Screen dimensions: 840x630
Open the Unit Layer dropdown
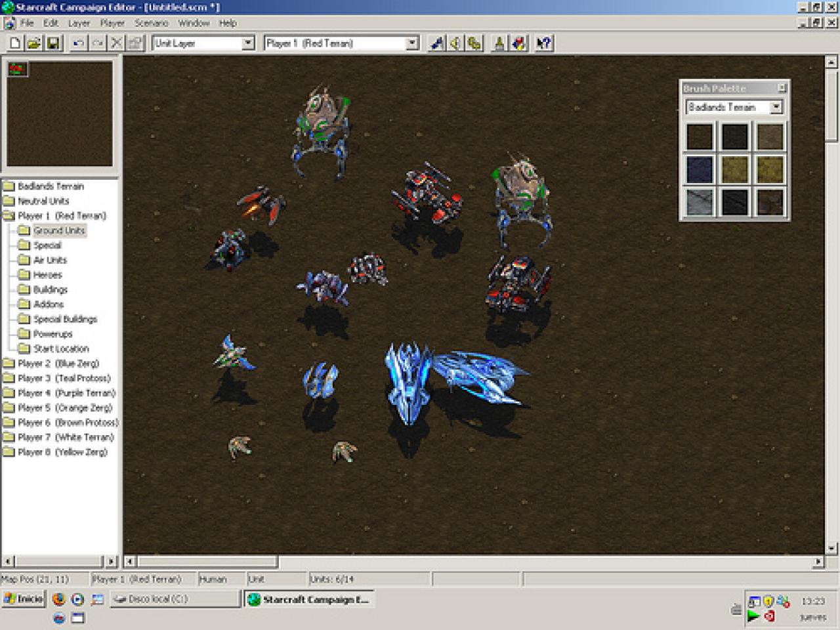pos(248,43)
